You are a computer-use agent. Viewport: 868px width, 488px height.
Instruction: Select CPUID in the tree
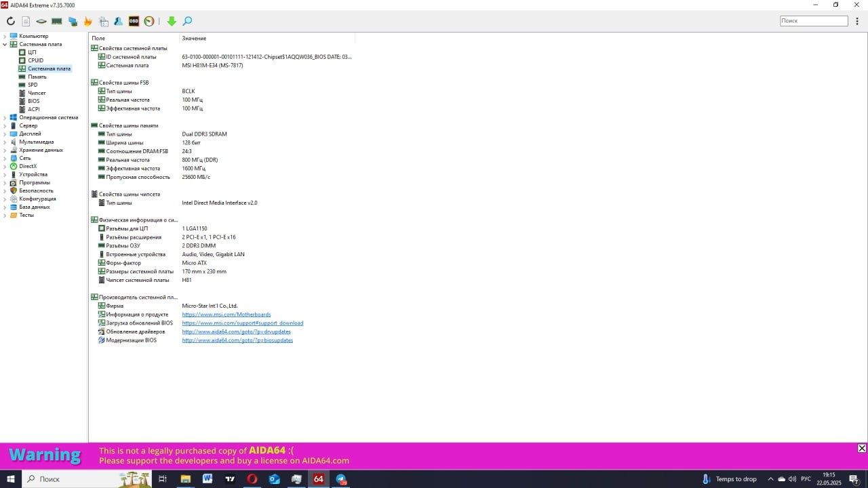pos(35,60)
